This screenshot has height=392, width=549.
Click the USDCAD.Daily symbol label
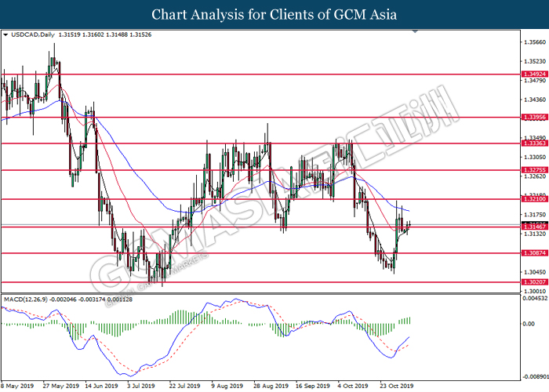(30, 35)
